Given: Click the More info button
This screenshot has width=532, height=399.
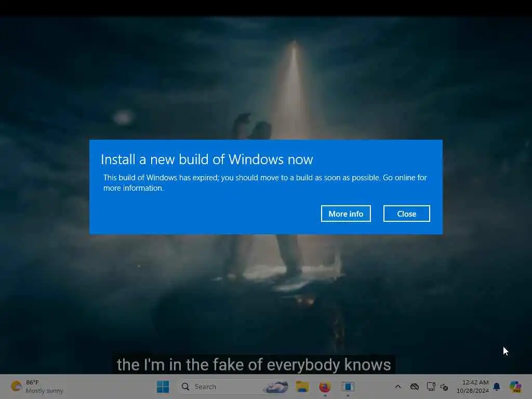Looking at the screenshot, I should pyautogui.click(x=345, y=214).
